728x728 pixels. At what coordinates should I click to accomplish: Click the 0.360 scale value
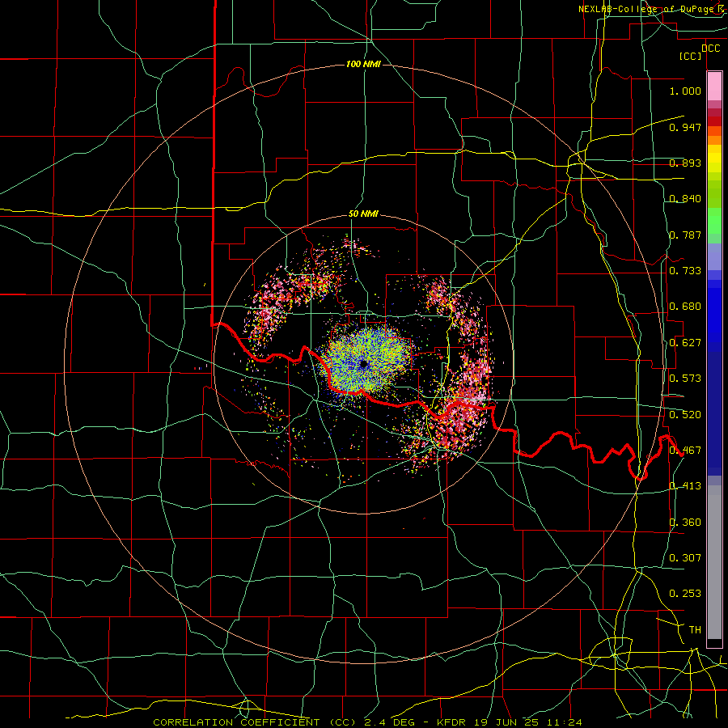coord(685,523)
